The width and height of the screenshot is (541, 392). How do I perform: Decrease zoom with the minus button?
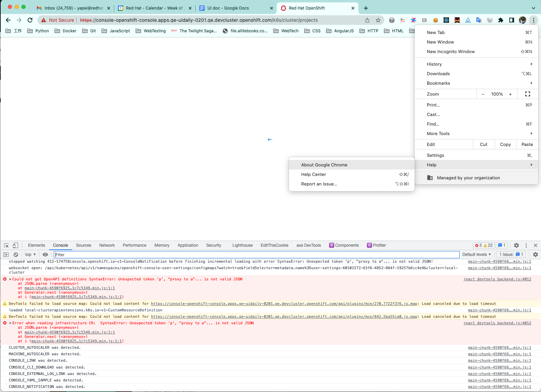pyautogui.click(x=483, y=94)
